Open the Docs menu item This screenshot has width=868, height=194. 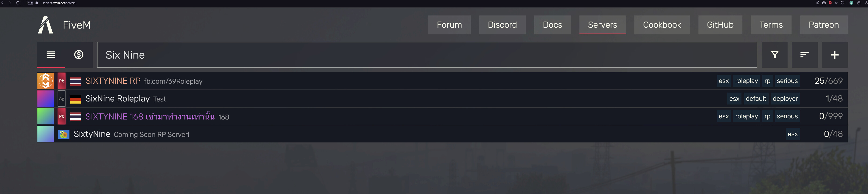click(x=552, y=24)
